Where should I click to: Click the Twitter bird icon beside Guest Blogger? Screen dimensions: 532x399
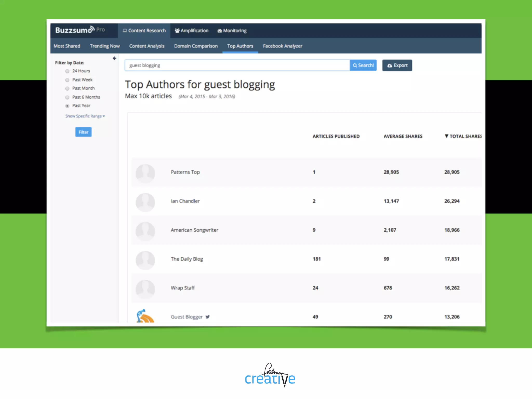(207, 317)
